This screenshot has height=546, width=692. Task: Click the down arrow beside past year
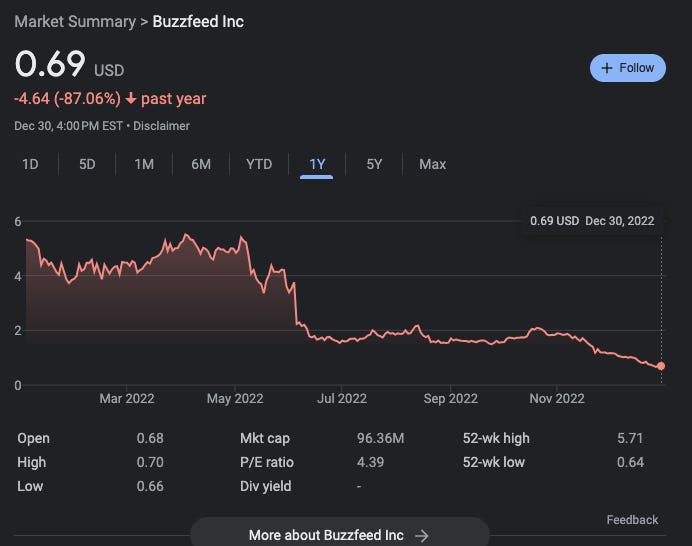tap(131, 98)
